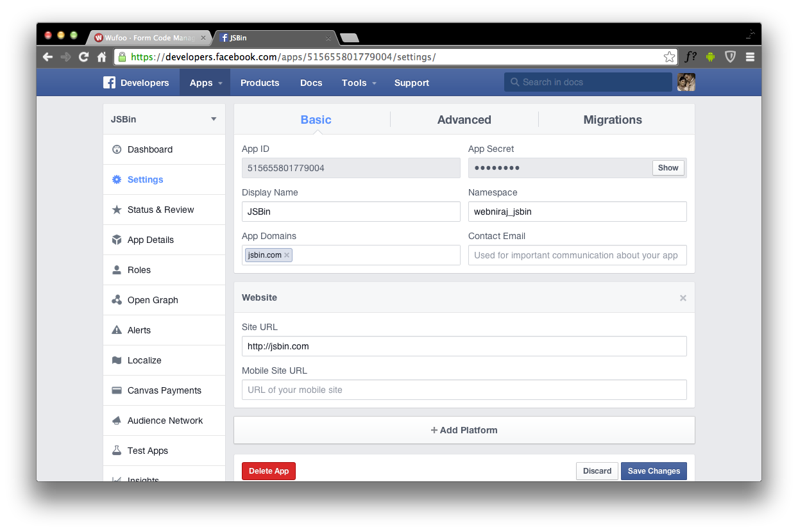Open Products in top navigation
This screenshot has width=798, height=532.
(260, 83)
